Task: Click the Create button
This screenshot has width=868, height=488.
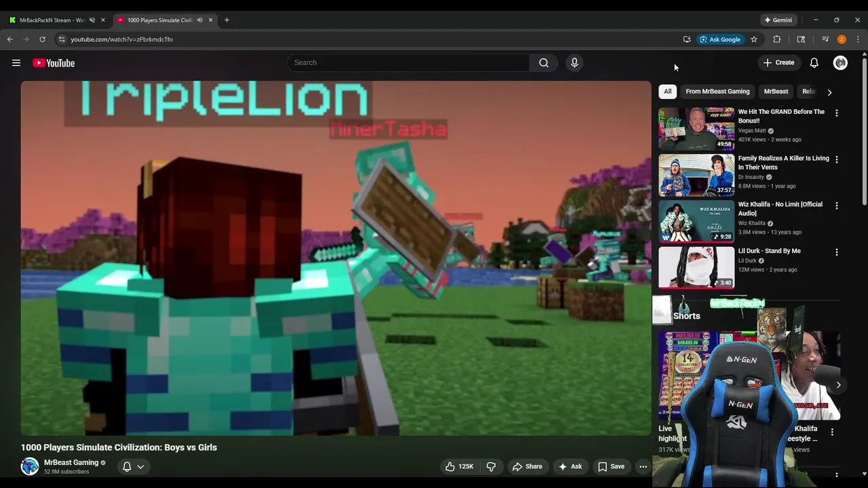Action: pos(778,63)
